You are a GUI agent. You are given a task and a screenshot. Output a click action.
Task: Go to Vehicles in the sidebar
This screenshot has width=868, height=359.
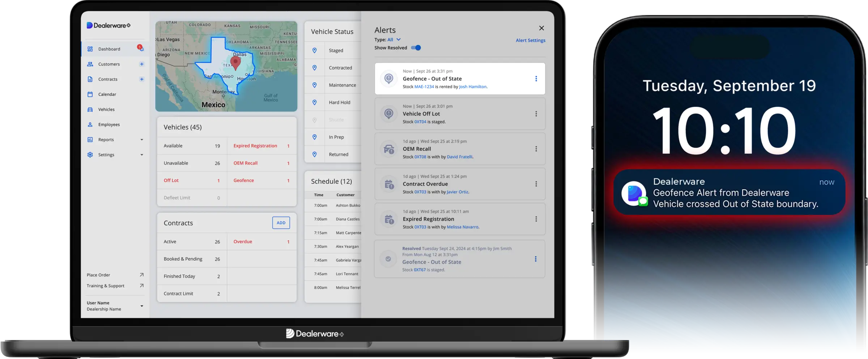106,110
